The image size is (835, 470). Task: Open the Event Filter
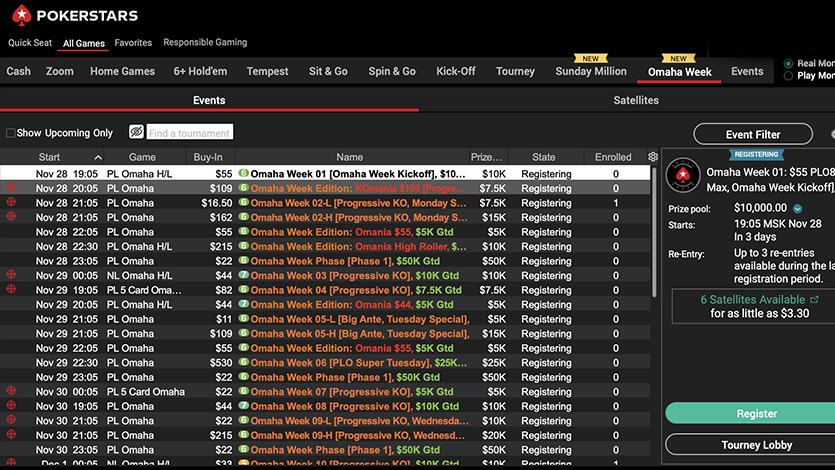click(x=753, y=134)
